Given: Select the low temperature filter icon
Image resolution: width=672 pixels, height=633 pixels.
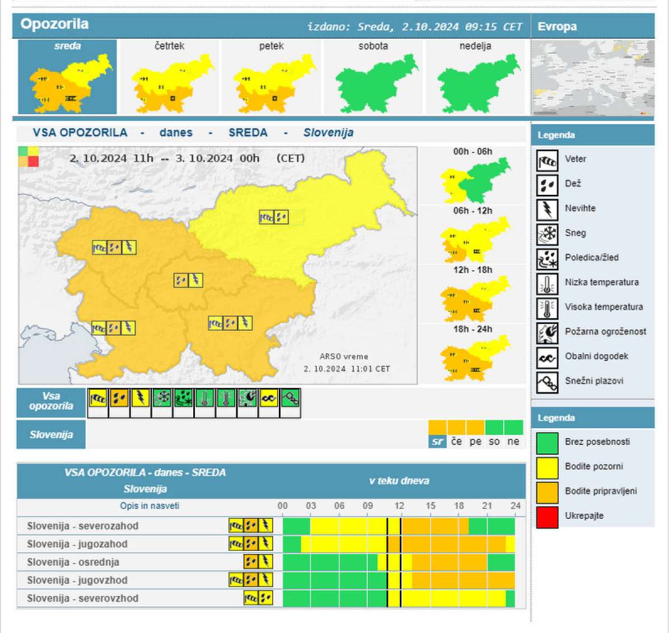Looking at the screenshot, I should pyautogui.click(x=204, y=398).
